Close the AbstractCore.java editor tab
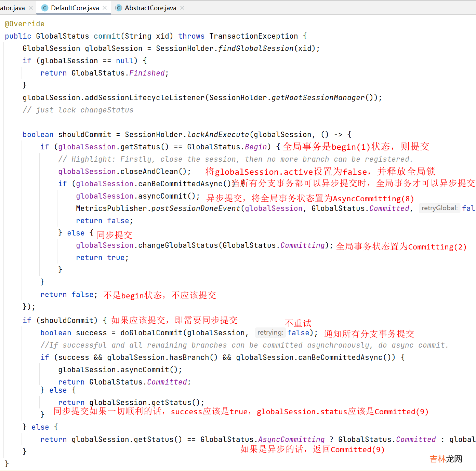This screenshot has width=476, height=471. pos(182,8)
